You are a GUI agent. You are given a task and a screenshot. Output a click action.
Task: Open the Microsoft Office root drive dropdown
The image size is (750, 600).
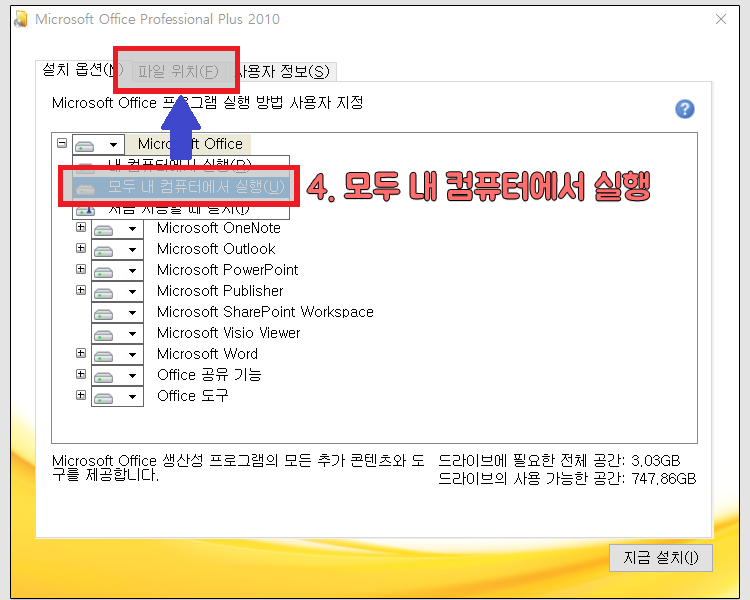(x=99, y=144)
